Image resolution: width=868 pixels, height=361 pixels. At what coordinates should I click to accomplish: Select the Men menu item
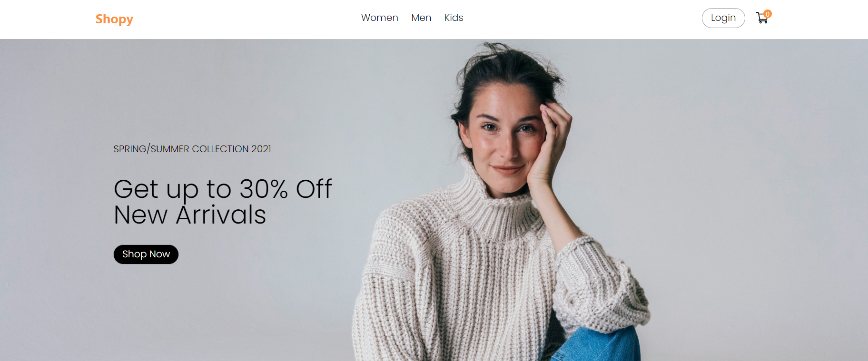point(421,18)
